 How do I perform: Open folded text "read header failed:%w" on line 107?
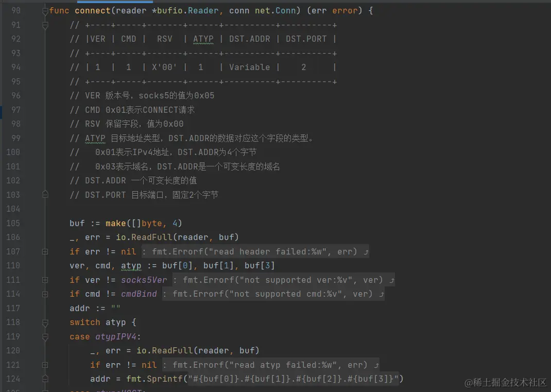255,252
